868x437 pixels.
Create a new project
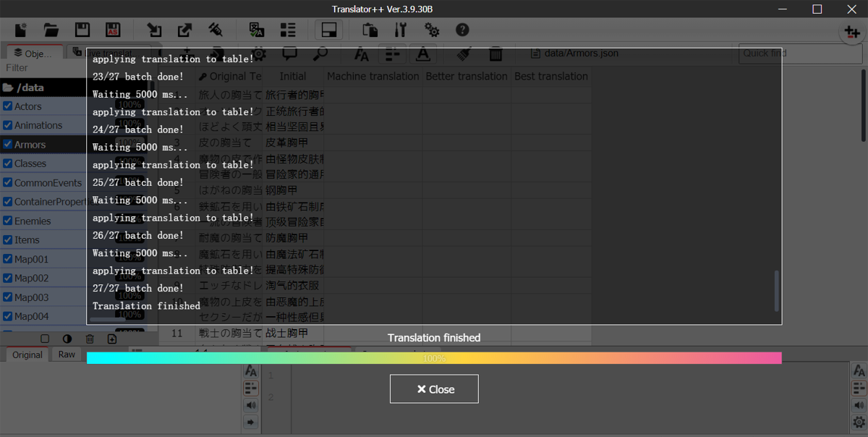[20, 30]
